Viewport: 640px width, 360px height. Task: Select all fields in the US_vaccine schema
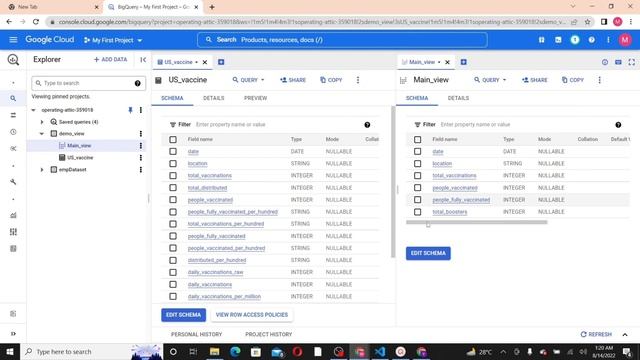[x=173, y=140]
